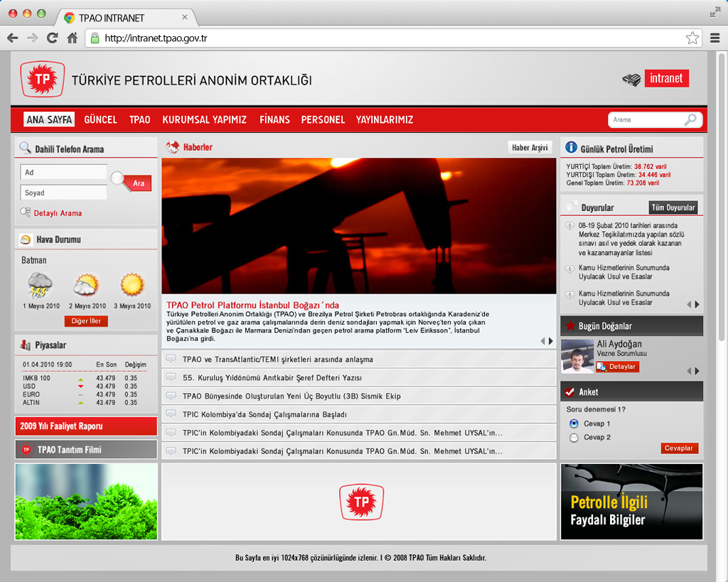This screenshot has width=728, height=582.
Task: Open the FİNANS menu item
Action: [274, 120]
